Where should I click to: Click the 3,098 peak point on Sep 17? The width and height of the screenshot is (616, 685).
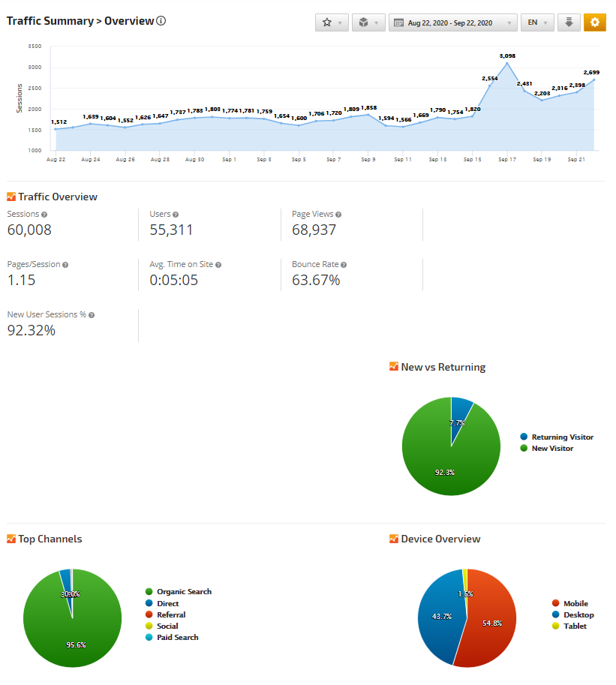point(507,63)
